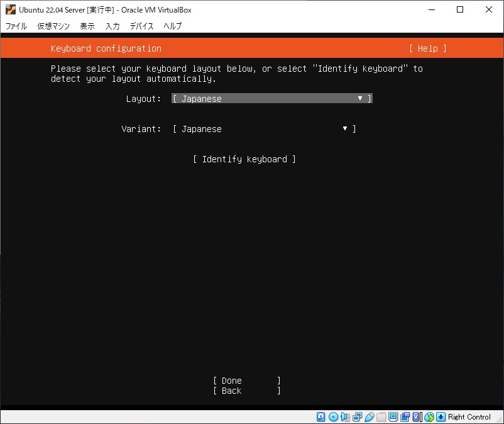Go to previous step with Back
Screen dimensions: 504x424
(x=247, y=391)
